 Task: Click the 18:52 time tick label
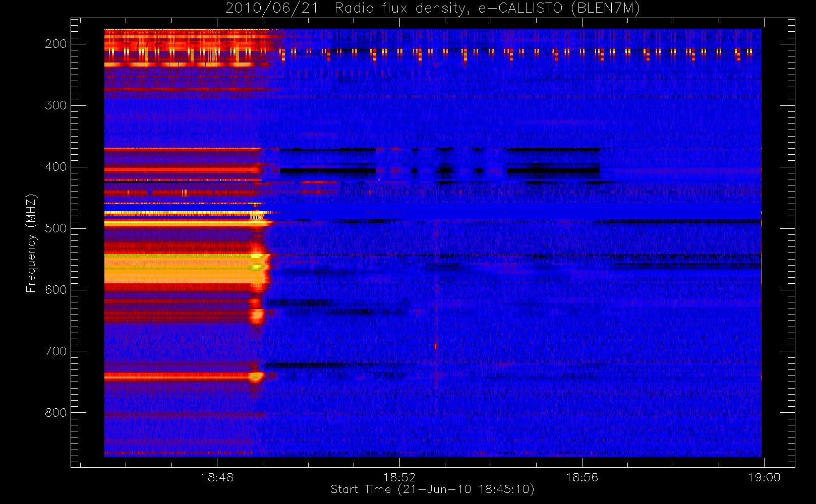click(399, 477)
